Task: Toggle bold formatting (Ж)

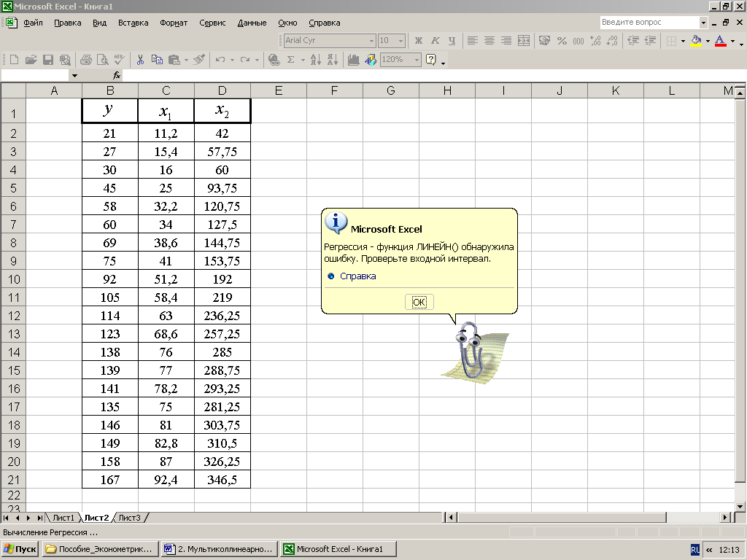Action: pos(418,41)
